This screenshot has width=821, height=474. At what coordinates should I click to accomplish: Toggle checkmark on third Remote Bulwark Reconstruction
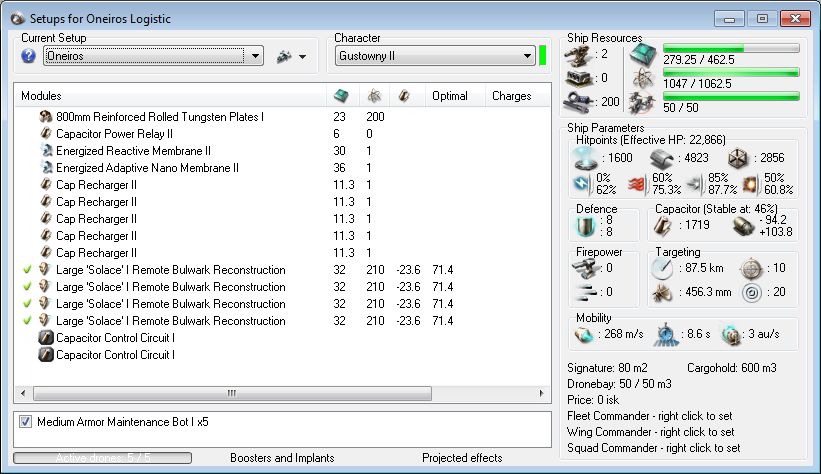pos(27,304)
